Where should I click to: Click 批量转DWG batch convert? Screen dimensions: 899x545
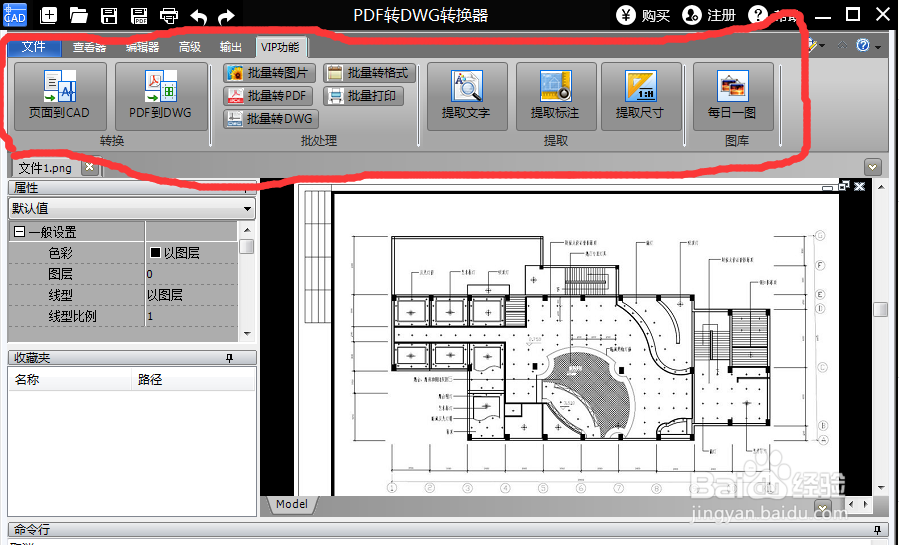(x=271, y=119)
